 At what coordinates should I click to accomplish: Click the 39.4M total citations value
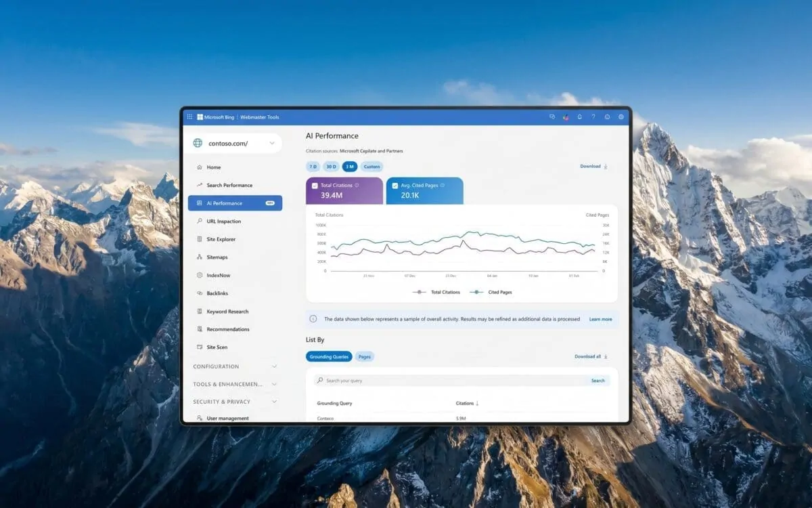click(332, 195)
